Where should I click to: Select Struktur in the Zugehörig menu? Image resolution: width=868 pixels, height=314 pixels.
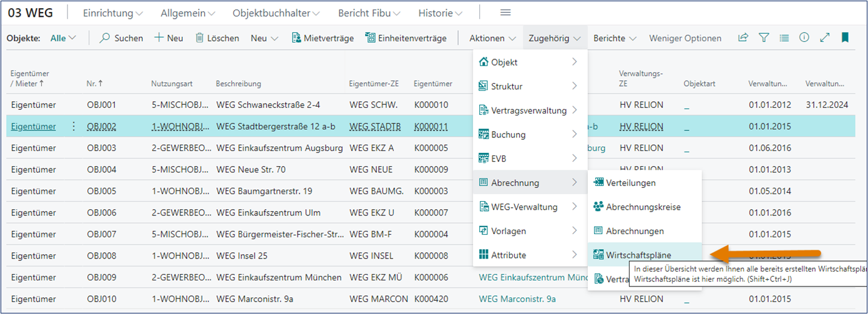530,86
